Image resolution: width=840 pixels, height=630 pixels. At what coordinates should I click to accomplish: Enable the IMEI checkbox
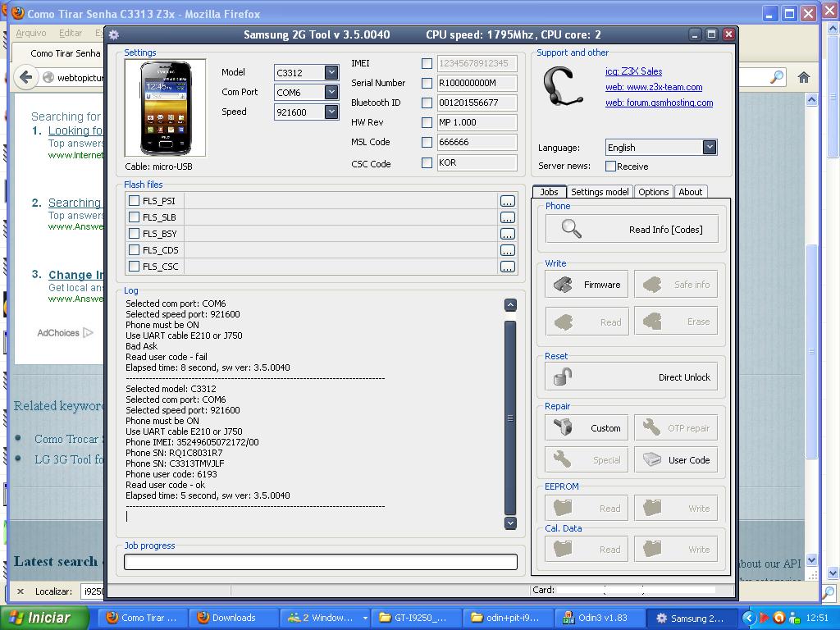pyautogui.click(x=427, y=63)
